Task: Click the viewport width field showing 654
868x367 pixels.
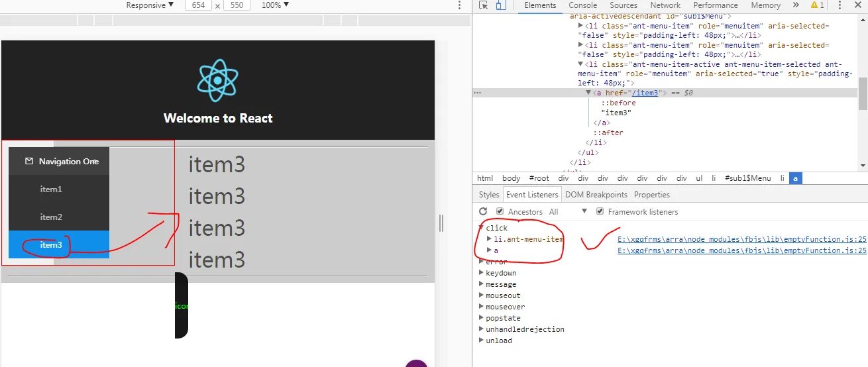Action: tap(197, 5)
